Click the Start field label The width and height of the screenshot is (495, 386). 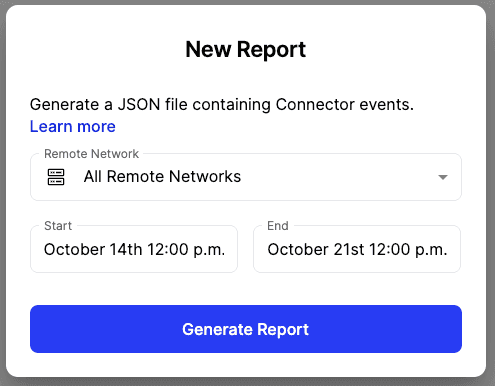tap(58, 226)
